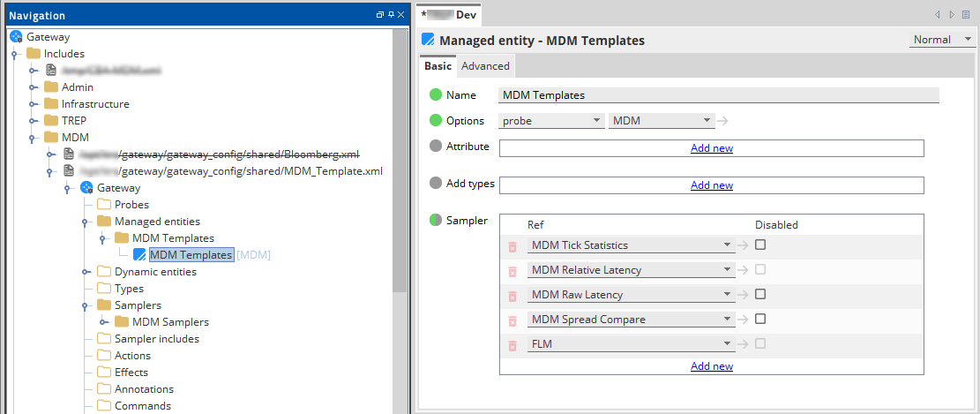Open the probe options dropdown
The width and height of the screenshot is (980, 414).
pyautogui.click(x=551, y=121)
